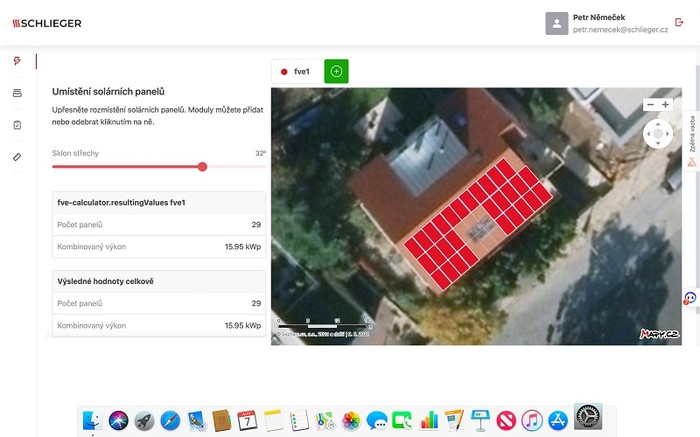Click the Schlieger logo
The height and width of the screenshot is (437, 700).
tap(47, 23)
